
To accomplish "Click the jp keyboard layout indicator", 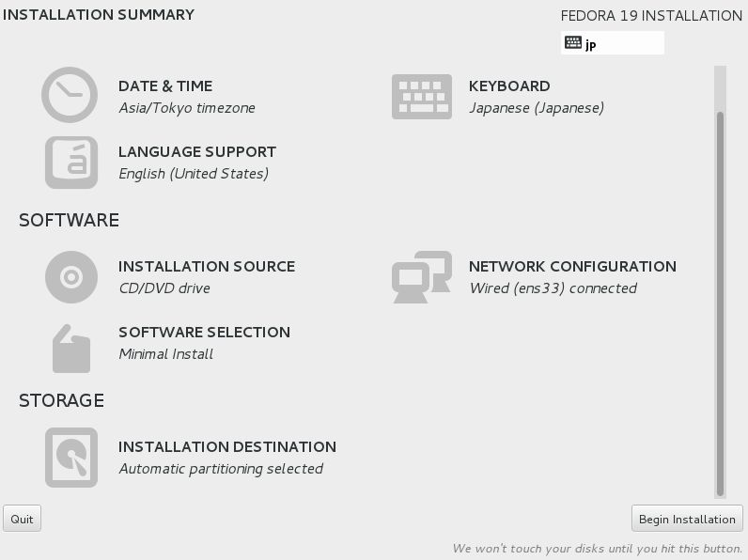I will coord(613,43).
